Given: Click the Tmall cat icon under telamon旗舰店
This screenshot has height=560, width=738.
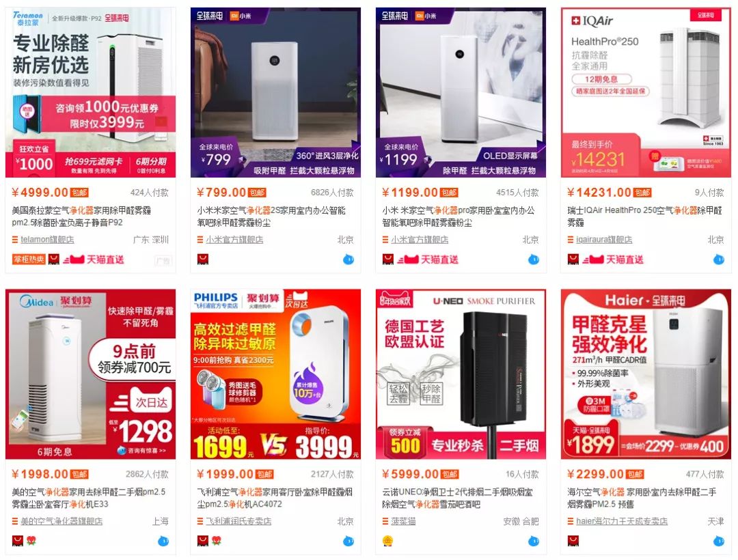Looking at the screenshot, I should (x=54, y=259).
